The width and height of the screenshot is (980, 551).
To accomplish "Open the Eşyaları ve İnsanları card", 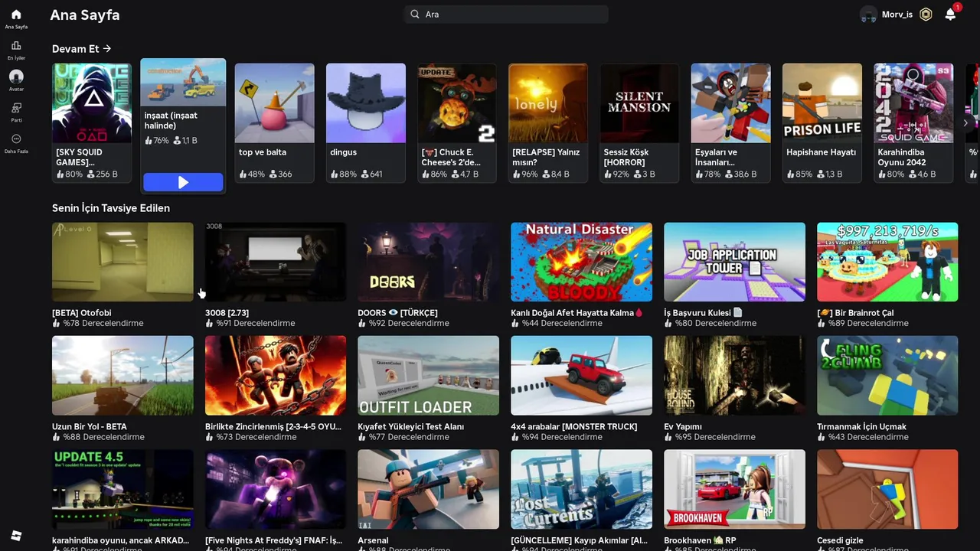I will coord(730,123).
